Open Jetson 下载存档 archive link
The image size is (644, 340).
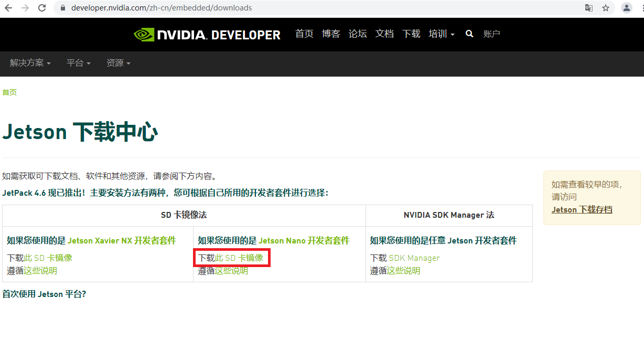pos(582,210)
